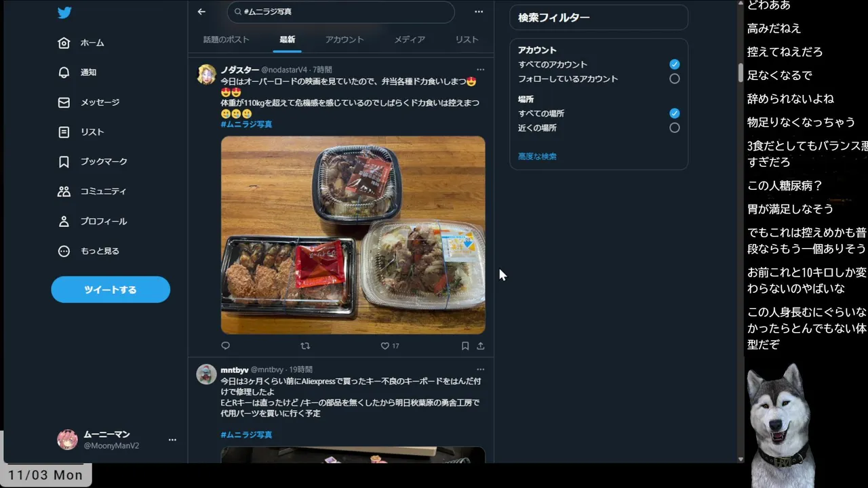Open 高度な検索 advanced search link
This screenshot has width=868, height=488.
pos(537,156)
